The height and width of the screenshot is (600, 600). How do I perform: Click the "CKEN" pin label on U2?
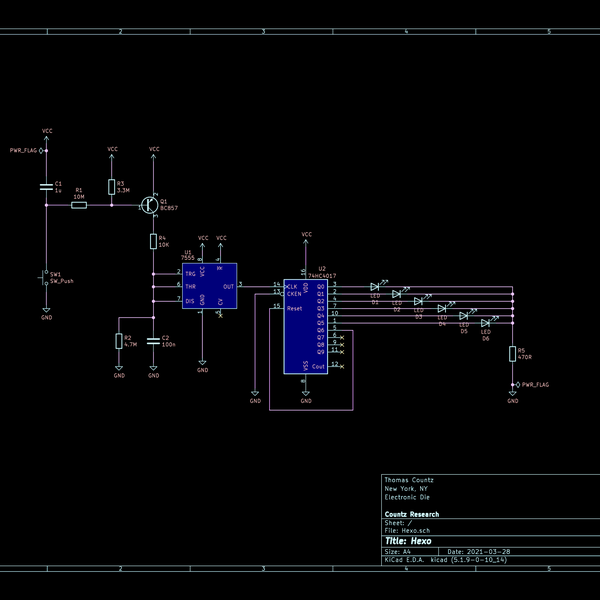(x=294, y=294)
